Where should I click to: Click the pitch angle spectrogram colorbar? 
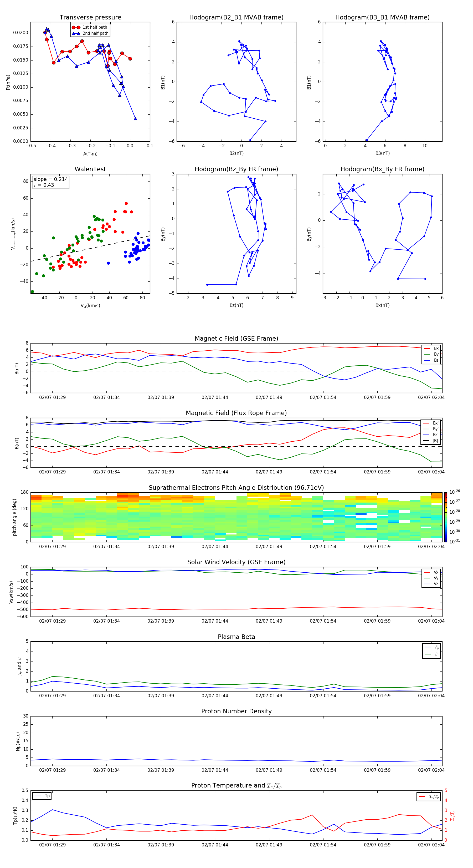445,517
